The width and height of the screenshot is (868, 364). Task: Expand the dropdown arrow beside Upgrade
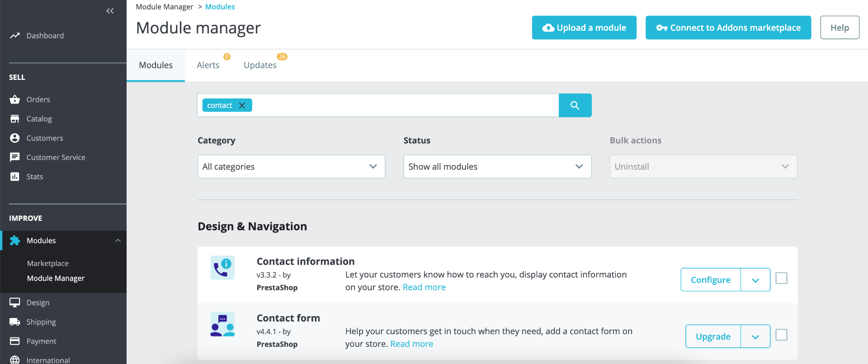click(755, 337)
